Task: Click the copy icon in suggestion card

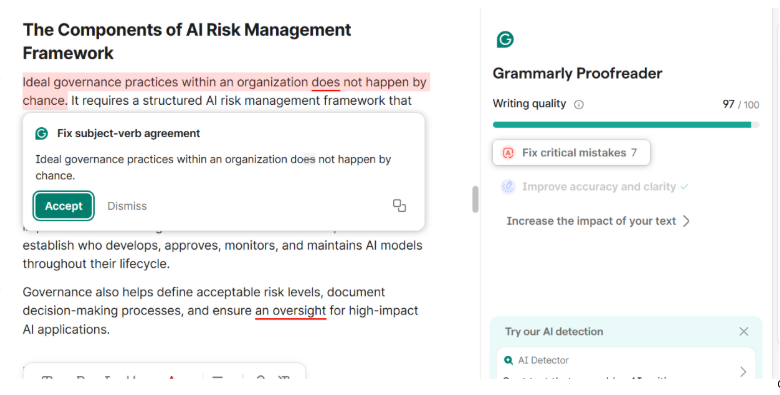Action: (399, 206)
